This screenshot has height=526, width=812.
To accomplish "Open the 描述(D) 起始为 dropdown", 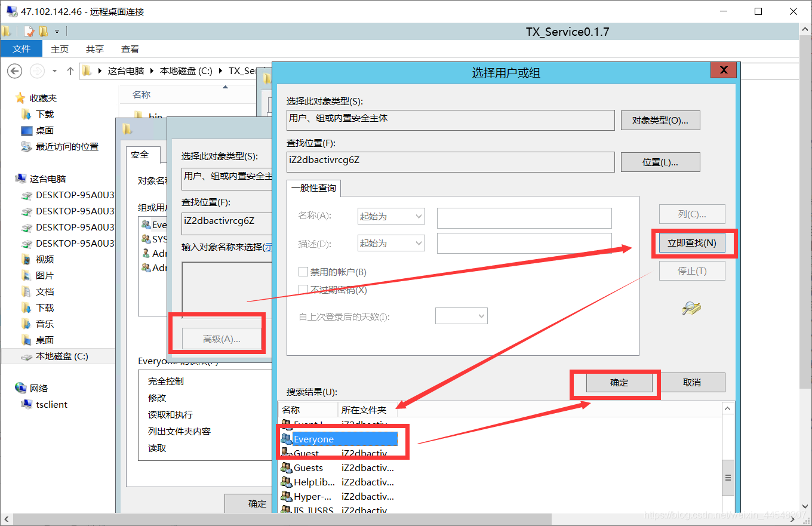I will 391,243.
